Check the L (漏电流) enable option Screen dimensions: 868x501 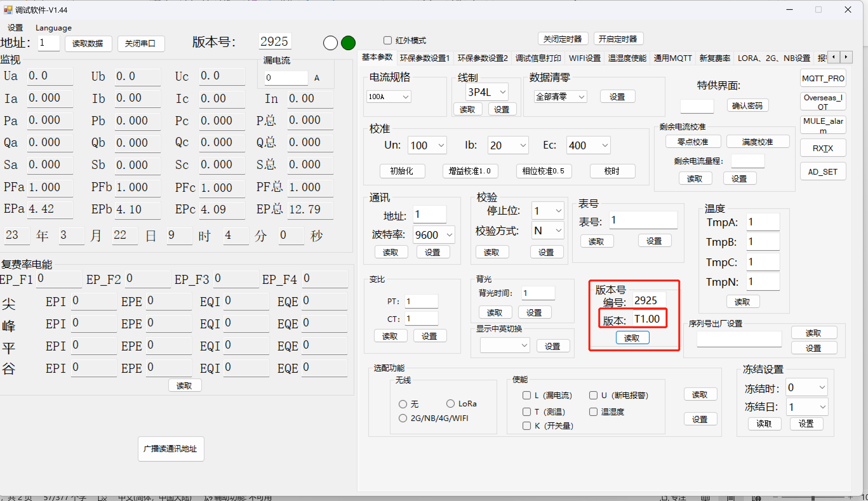pyautogui.click(x=526, y=395)
